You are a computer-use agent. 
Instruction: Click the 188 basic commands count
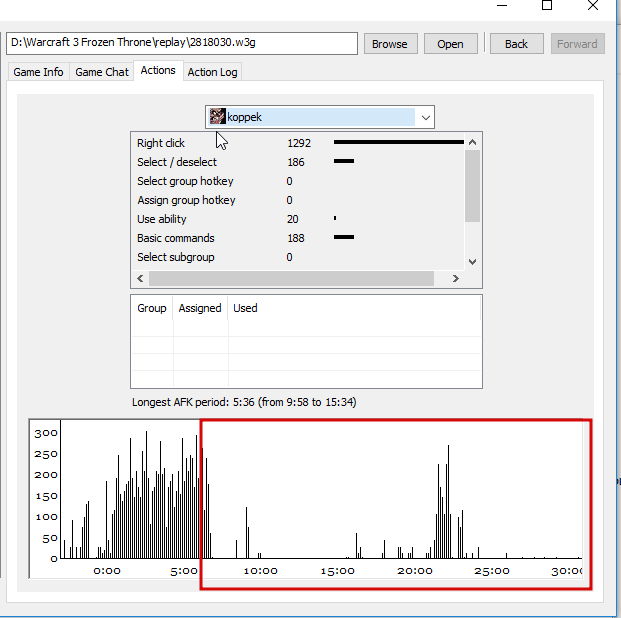(296, 238)
